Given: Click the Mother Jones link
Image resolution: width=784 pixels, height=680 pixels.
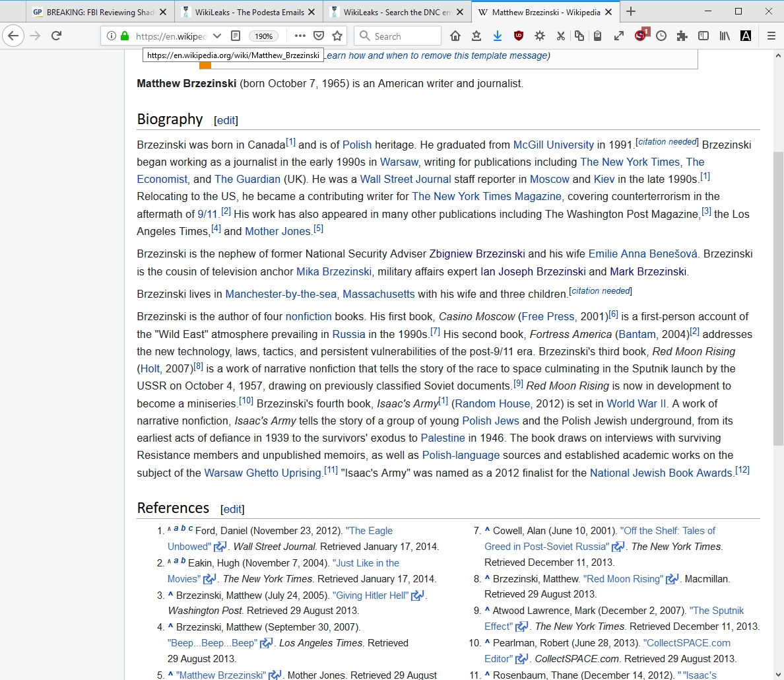Looking at the screenshot, I should tap(277, 231).
